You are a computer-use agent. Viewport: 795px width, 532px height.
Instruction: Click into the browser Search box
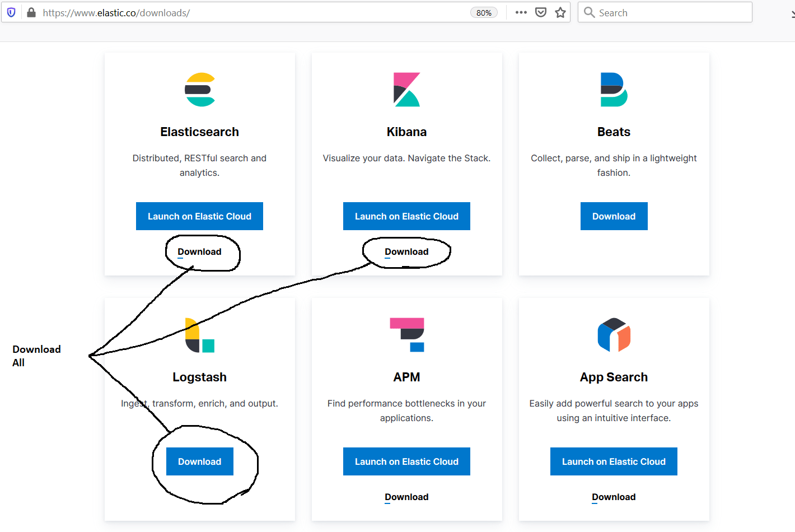tap(665, 12)
